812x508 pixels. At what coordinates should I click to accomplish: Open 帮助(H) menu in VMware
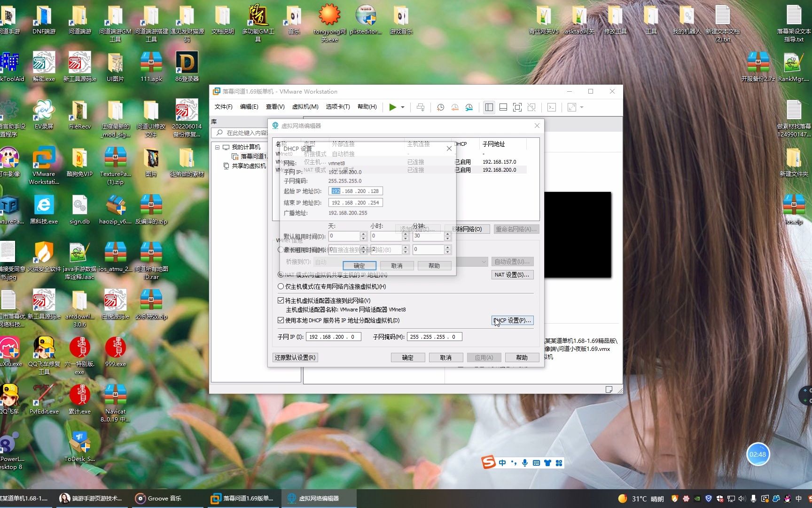[x=367, y=107]
